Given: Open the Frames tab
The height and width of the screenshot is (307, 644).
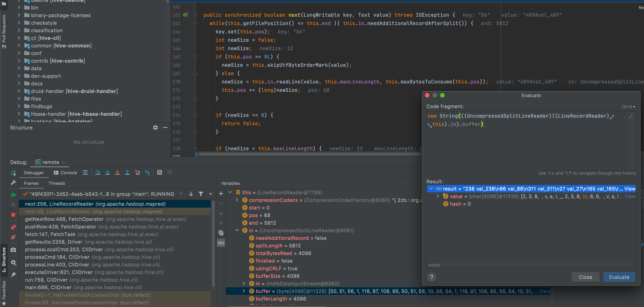Looking at the screenshot, I should [x=31, y=183].
